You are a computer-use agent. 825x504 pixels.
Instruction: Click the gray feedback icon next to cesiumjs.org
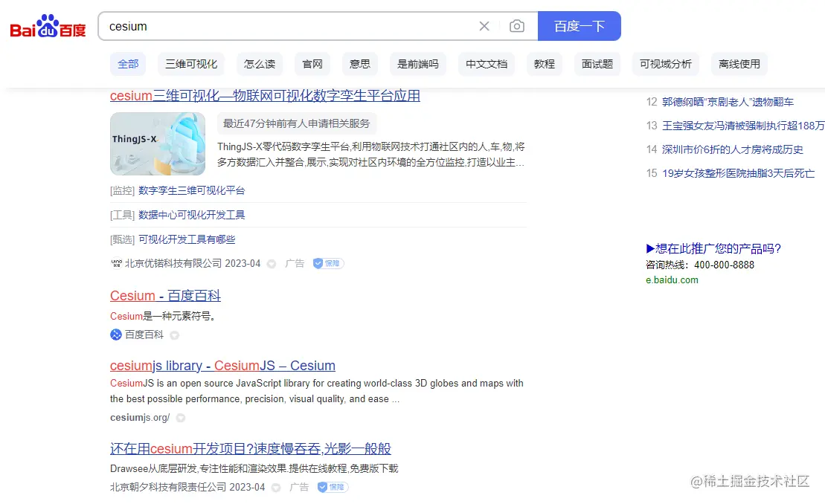click(x=180, y=418)
